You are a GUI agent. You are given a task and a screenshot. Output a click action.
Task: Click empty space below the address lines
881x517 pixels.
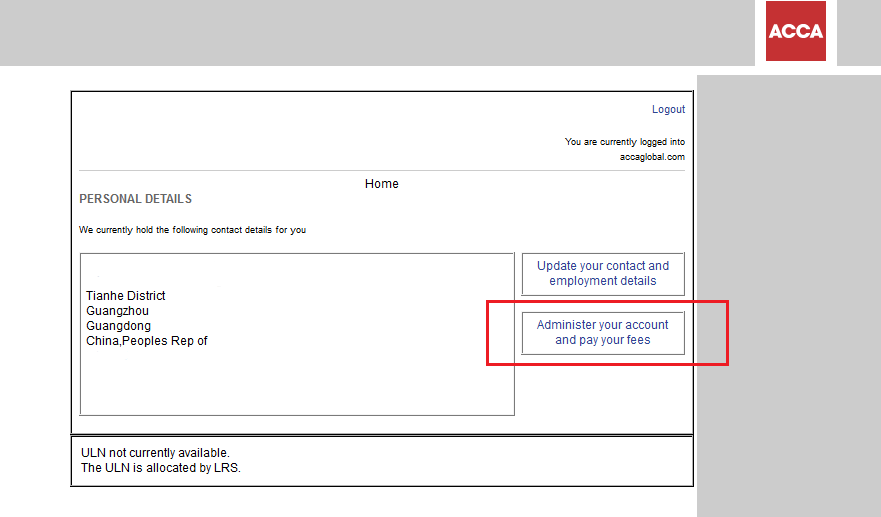(296, 385)
